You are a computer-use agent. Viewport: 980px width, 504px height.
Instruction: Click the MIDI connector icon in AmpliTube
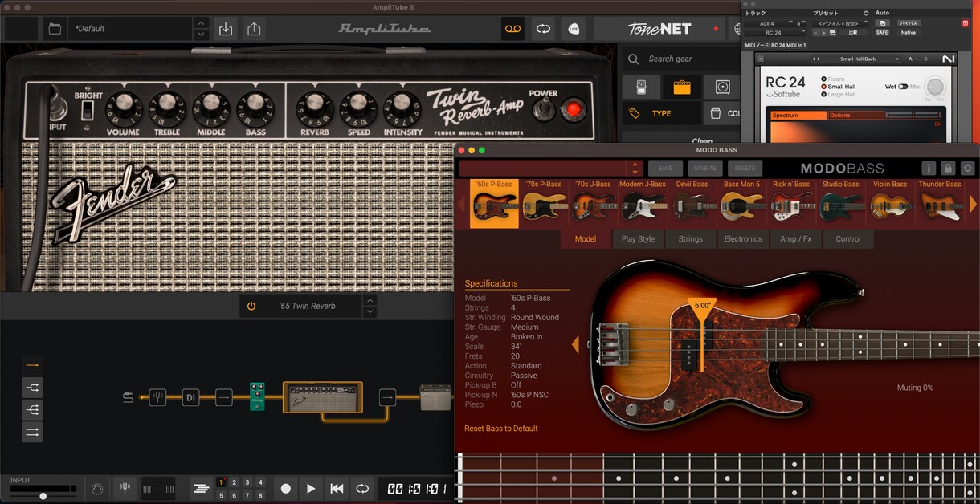point(98,488)
